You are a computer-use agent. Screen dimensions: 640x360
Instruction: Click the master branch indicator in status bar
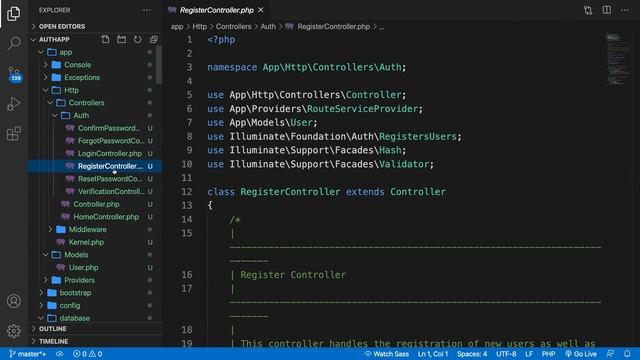pyautogui.click(x=27, y=354)
